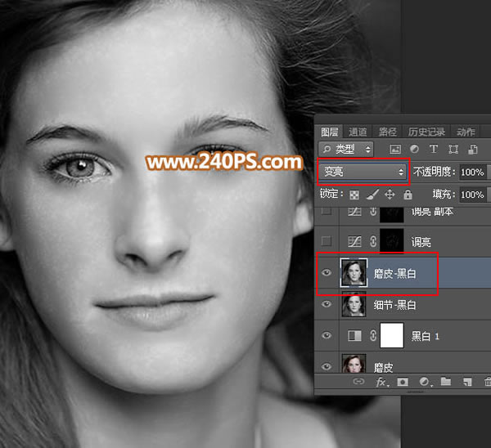Switch to the 历史记录 tab
This screenshot has width=491, height=448.
coord(426,132)
